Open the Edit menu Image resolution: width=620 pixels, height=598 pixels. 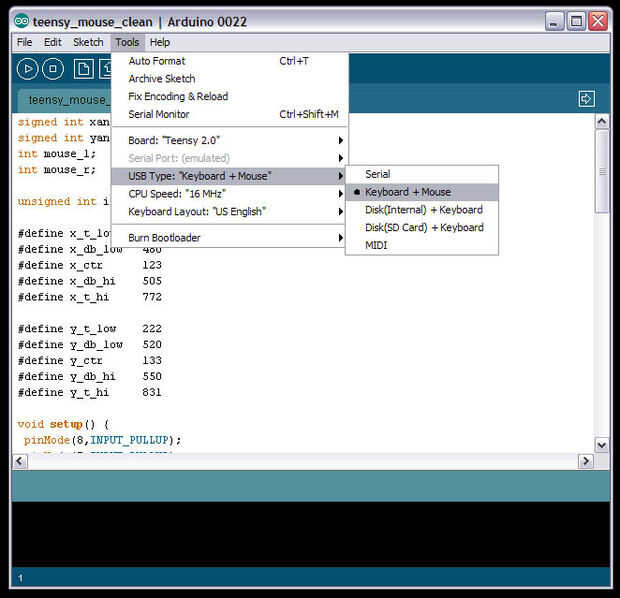click(53, 42)
